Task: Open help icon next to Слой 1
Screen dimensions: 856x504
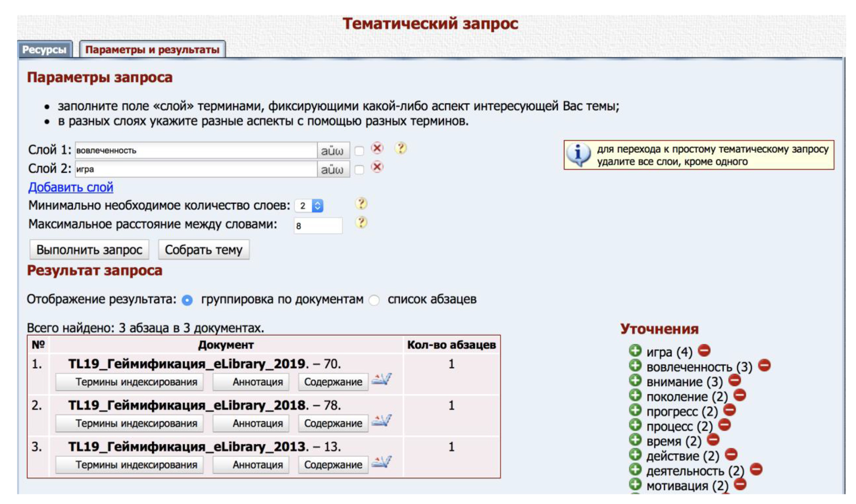Action: (x=400, y=149)
